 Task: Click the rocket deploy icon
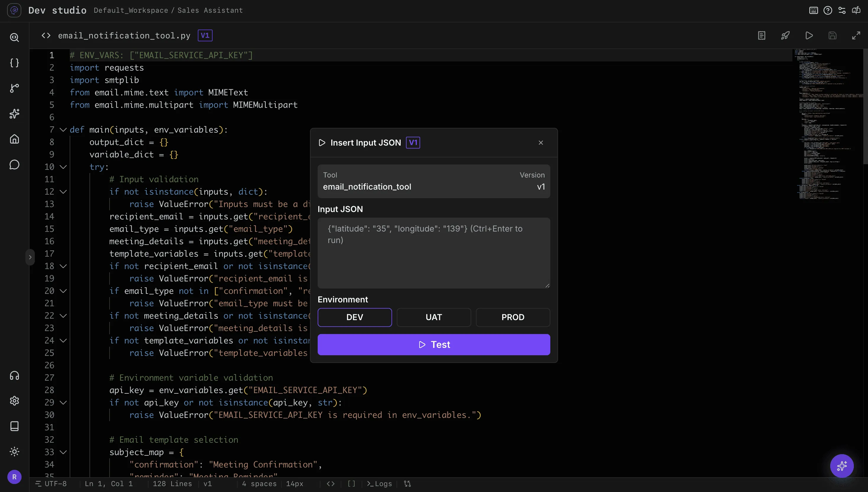(785, 35)
